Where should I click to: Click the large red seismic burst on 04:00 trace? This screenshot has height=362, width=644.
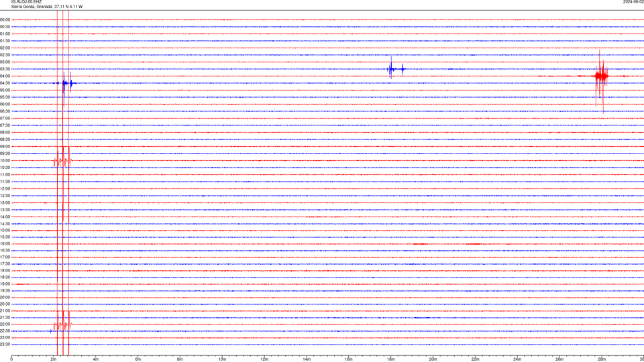(601, 80)
